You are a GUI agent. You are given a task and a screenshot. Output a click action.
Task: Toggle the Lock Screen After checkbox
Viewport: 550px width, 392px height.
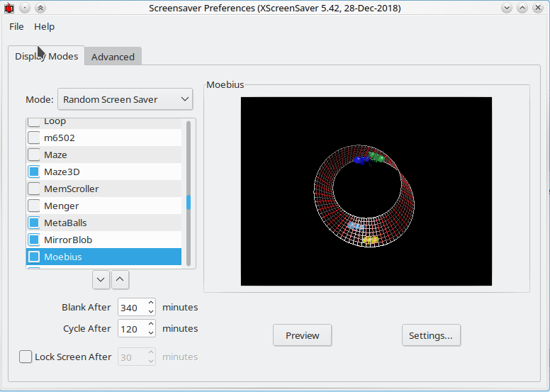click(x=26, y=357)
